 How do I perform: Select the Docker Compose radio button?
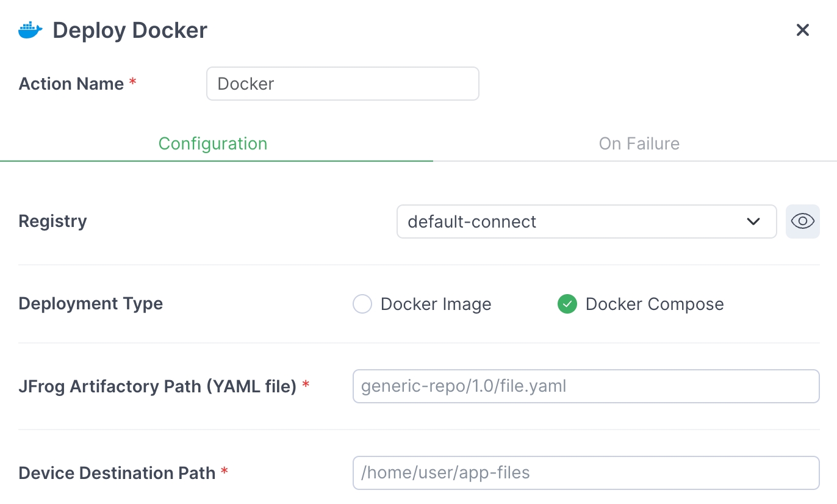click(x=567, y=304)
